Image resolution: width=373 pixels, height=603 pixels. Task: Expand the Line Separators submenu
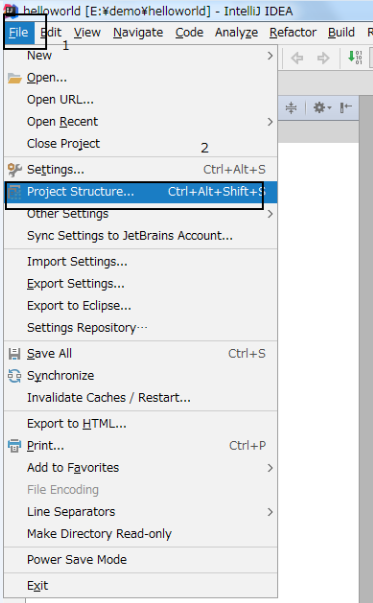point(141,512)
